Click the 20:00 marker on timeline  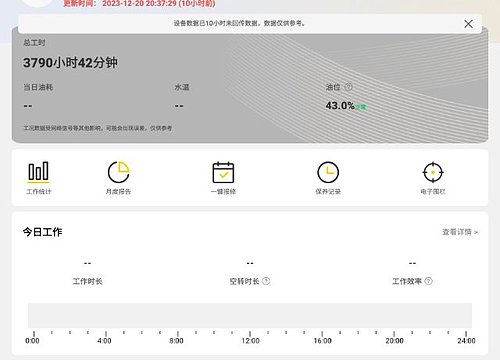coord(394,341)
